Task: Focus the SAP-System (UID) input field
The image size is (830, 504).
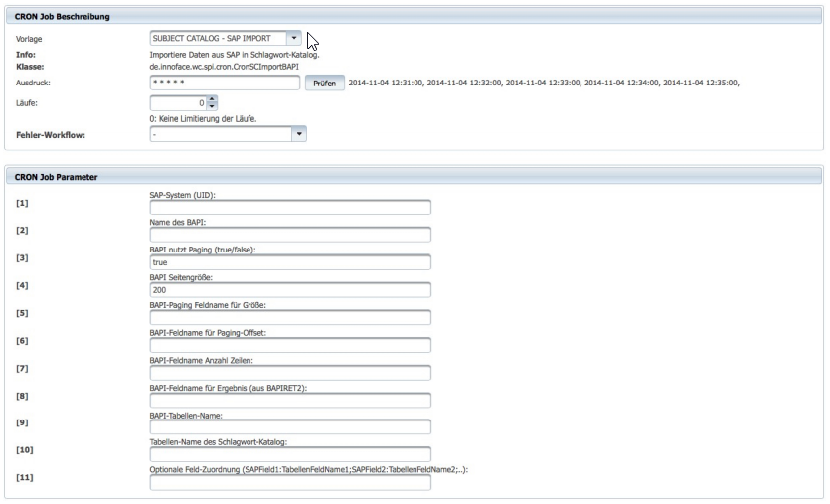Action: [290, 208]
